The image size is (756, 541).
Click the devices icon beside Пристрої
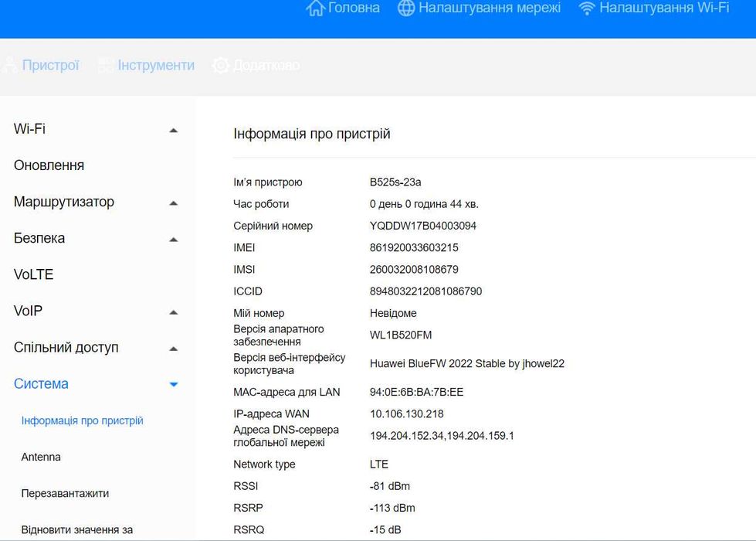9,65
